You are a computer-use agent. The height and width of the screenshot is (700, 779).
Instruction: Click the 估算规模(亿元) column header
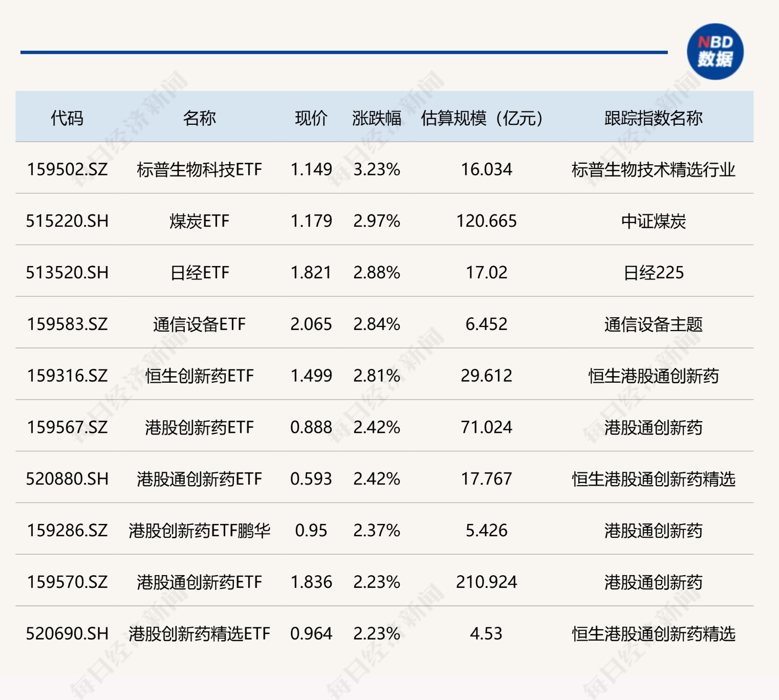point(482,118)
